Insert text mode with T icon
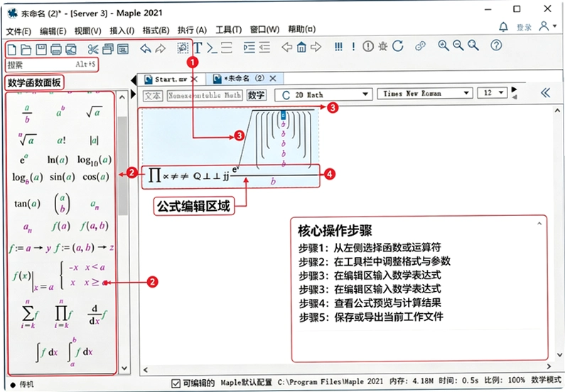The height and width of the screenshot is (392, 565). tap(198, 48)
